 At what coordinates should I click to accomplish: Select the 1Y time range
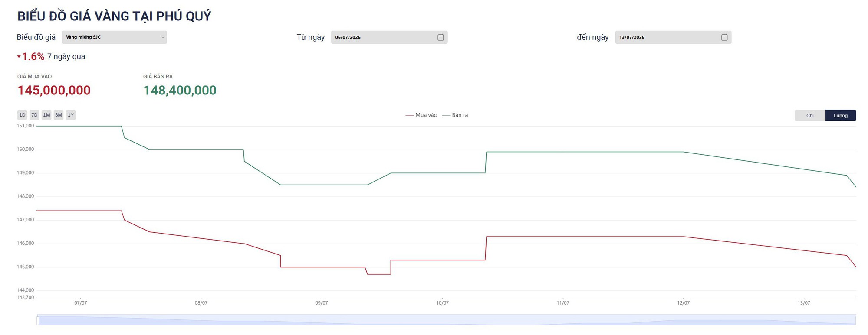pos(71,115)
